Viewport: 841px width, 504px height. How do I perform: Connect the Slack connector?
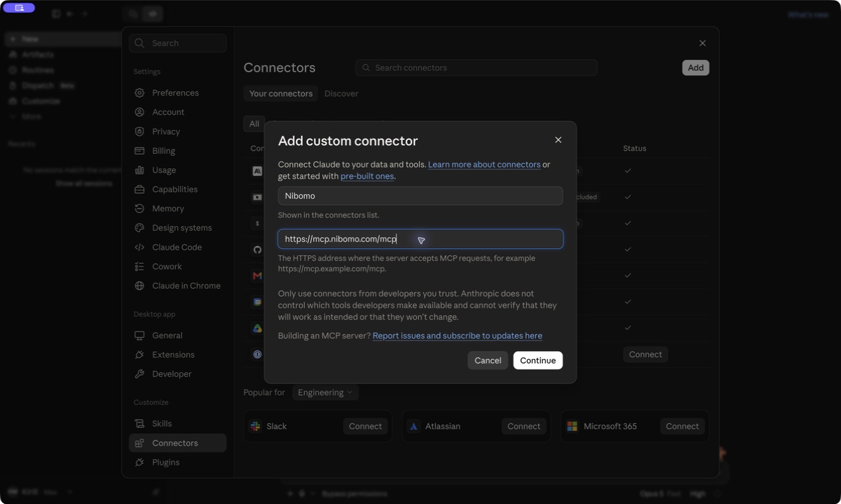tap(365, 426)
